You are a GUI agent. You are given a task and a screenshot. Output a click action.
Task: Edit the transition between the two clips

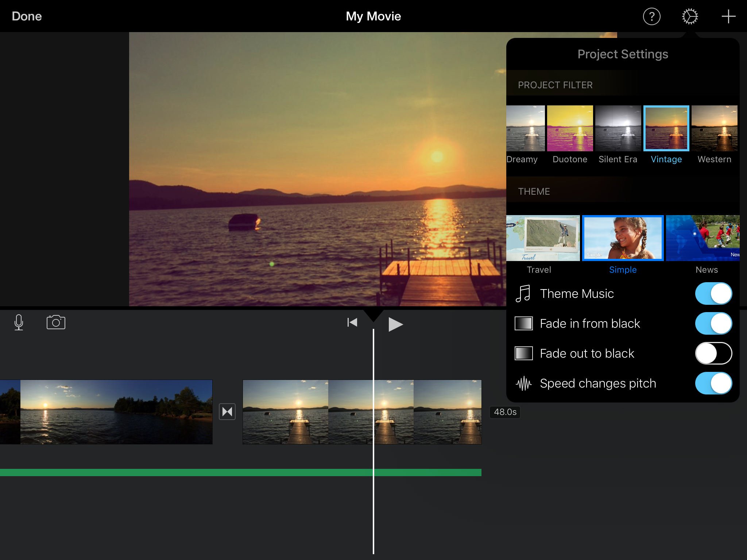pyautogui.click(x=227, y=412)
